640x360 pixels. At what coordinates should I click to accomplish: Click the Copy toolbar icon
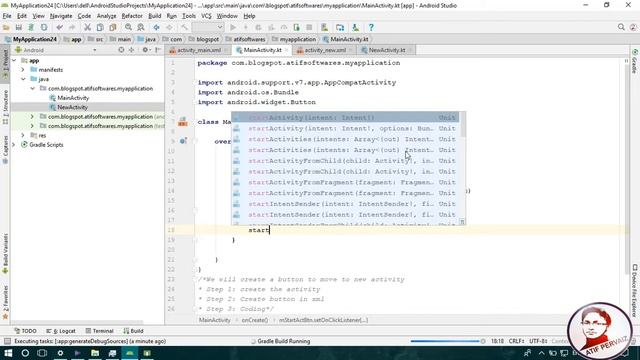(100, 27)
